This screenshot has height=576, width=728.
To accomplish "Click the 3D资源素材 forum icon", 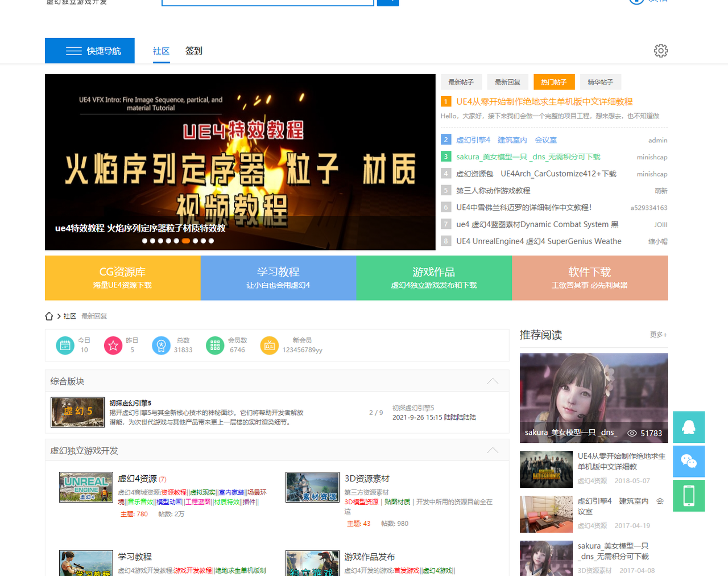I will [x=312, y=487].
